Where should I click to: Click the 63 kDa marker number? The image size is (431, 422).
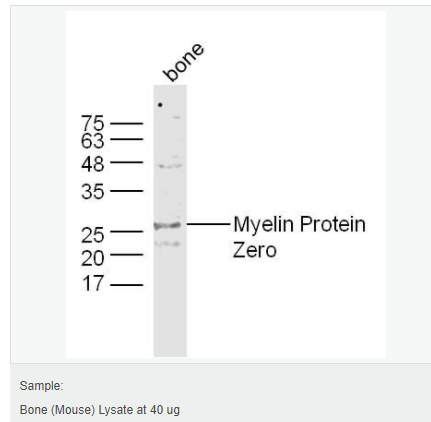(93, 141)
